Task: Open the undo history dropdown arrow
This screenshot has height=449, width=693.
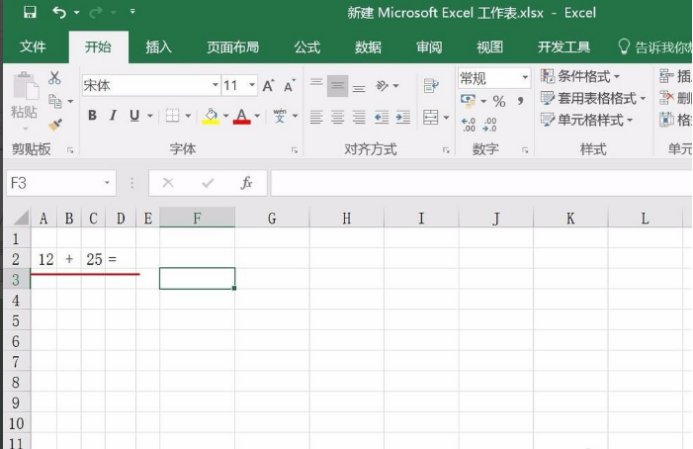Action: 77,12
